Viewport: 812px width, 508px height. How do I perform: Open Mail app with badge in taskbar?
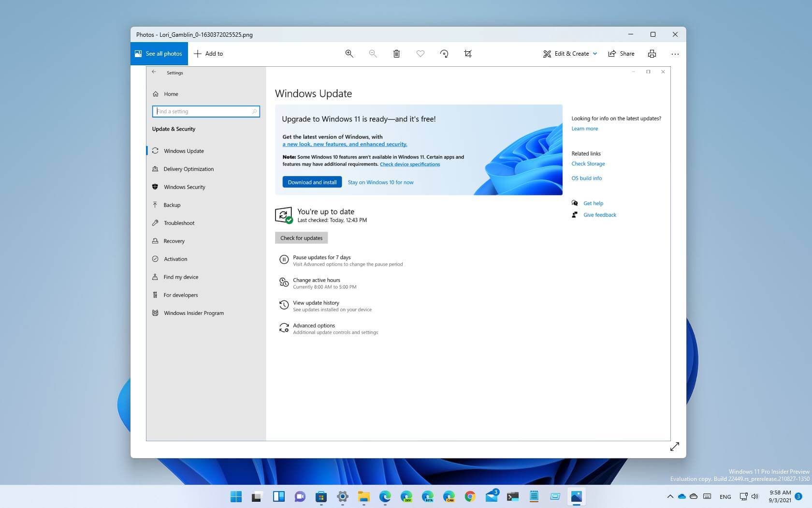click(x=492, y=496)
